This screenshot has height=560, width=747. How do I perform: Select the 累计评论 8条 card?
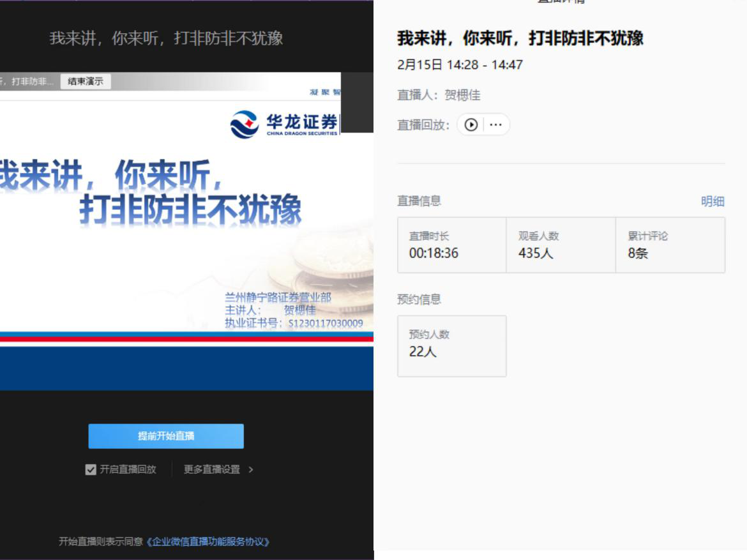point(670,245)
